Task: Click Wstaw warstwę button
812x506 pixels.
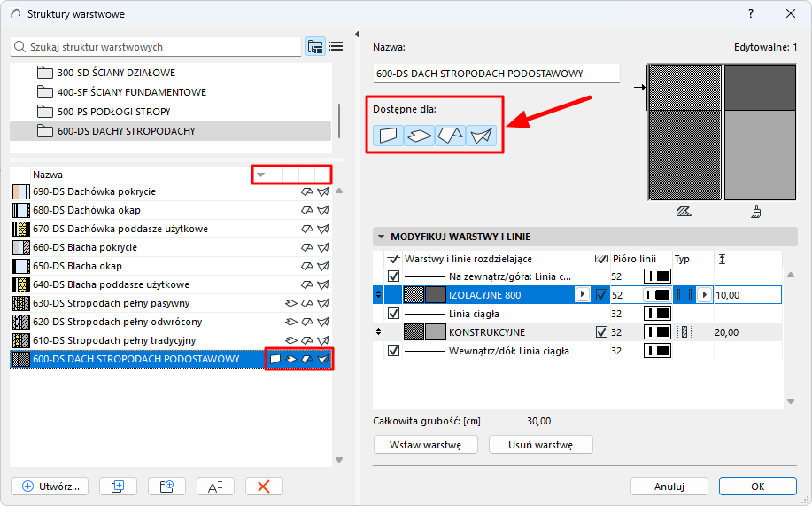Action: click(426, 445)
